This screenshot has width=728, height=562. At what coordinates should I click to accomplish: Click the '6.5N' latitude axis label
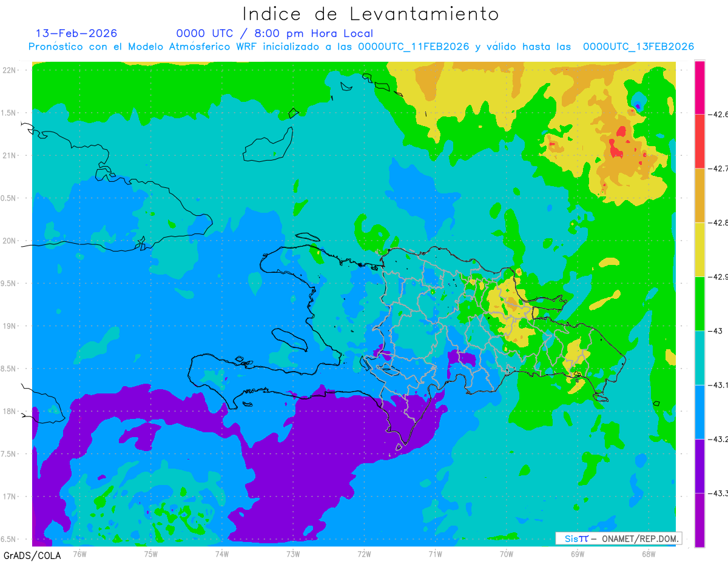point(8,539)
